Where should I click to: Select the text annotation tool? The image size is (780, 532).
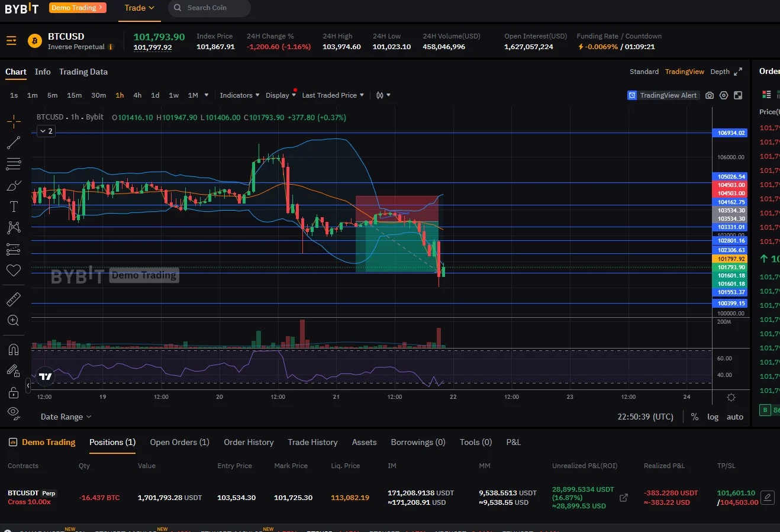tap(14, 207)
